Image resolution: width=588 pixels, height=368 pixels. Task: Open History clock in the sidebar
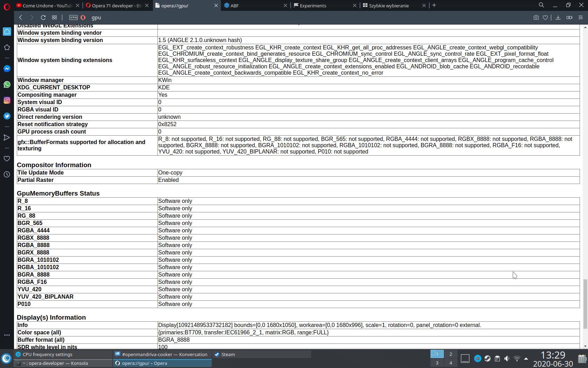[7, 175]
